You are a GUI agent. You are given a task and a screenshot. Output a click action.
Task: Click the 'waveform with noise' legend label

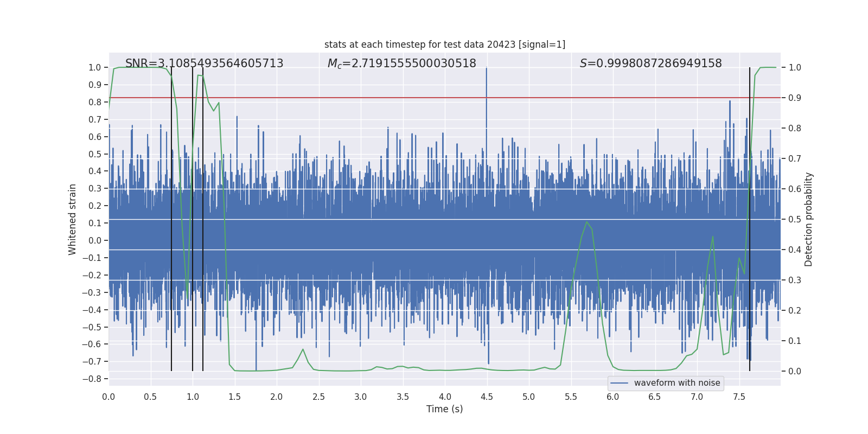[677, 383]
